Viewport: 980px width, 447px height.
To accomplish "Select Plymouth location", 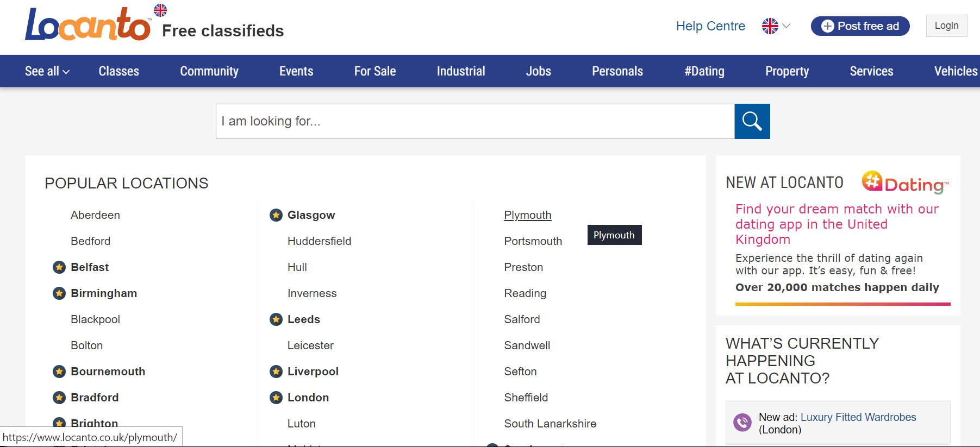I will pyautogui.click(x=528, y=215).
